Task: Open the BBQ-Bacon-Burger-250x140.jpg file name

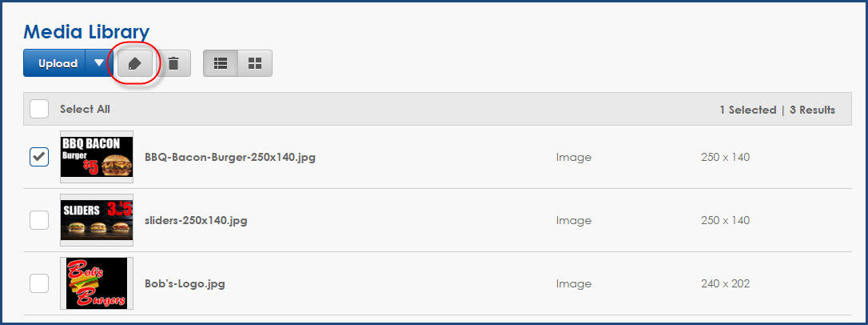Action: pyautogui.click(x=230, y=158)
